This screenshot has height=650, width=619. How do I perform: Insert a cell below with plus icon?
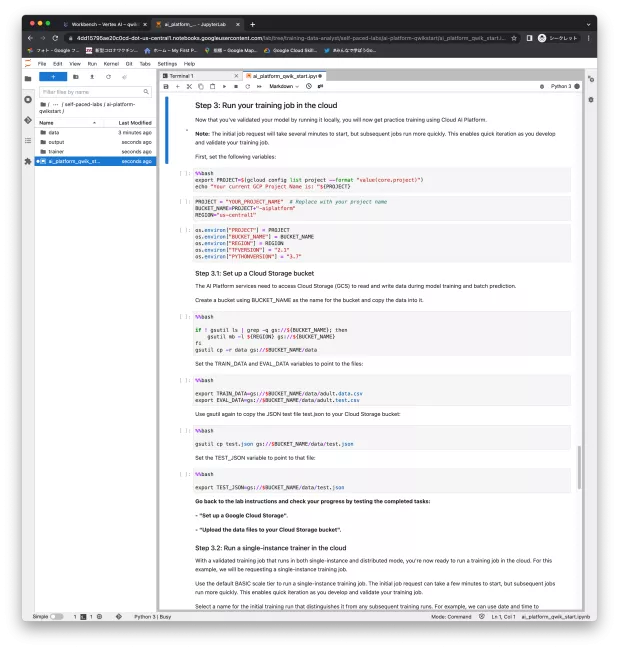(177, 86)
